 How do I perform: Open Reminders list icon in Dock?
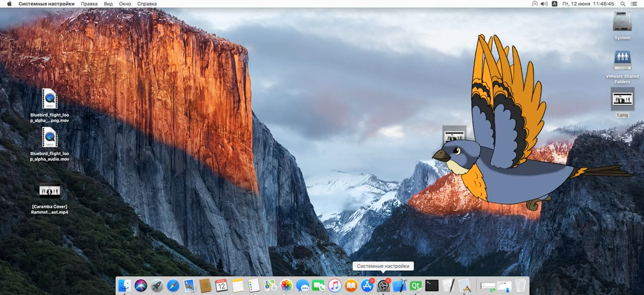(x=254, y=285)
